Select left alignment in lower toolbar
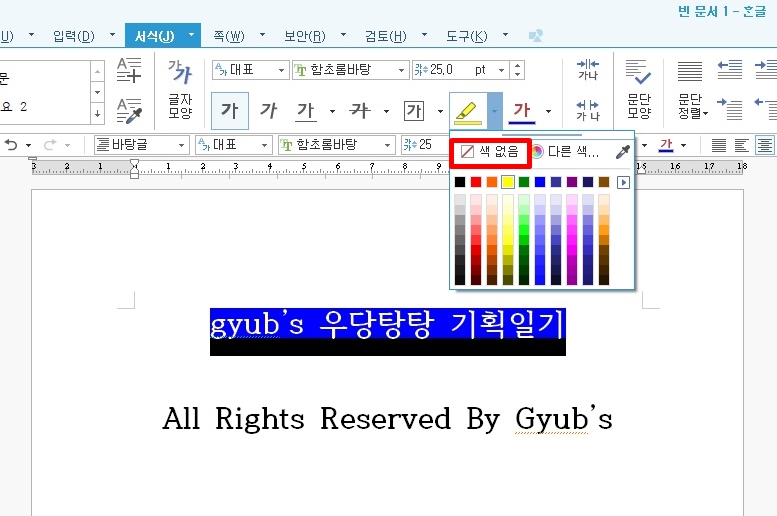The width and height of the screenshot is (777, 516). pyautogui.click(x=741, y=145)
